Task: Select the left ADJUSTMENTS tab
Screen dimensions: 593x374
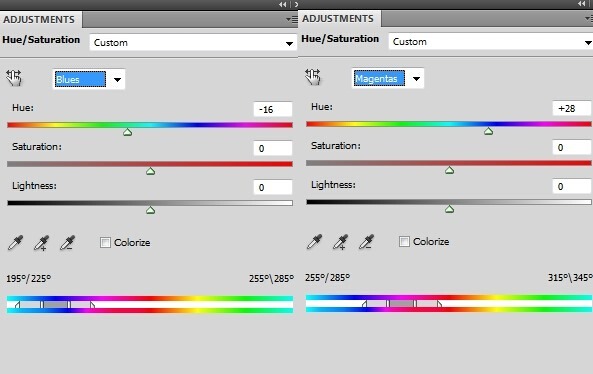Action: point(39,19)
